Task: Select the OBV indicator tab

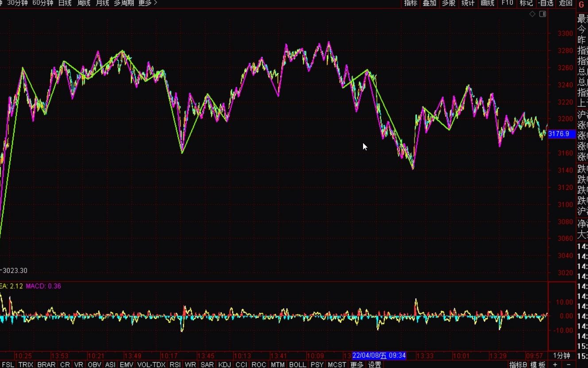Action: tap(95, 364)
